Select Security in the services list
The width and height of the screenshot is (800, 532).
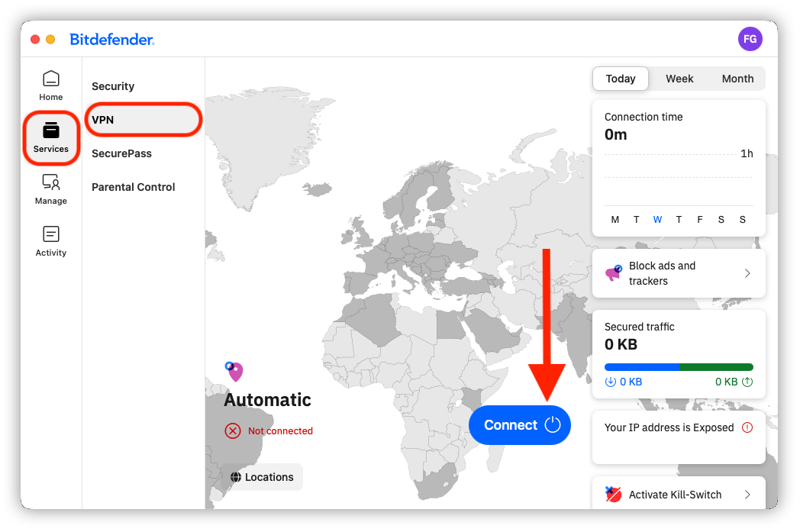click(x=113, y=86)
